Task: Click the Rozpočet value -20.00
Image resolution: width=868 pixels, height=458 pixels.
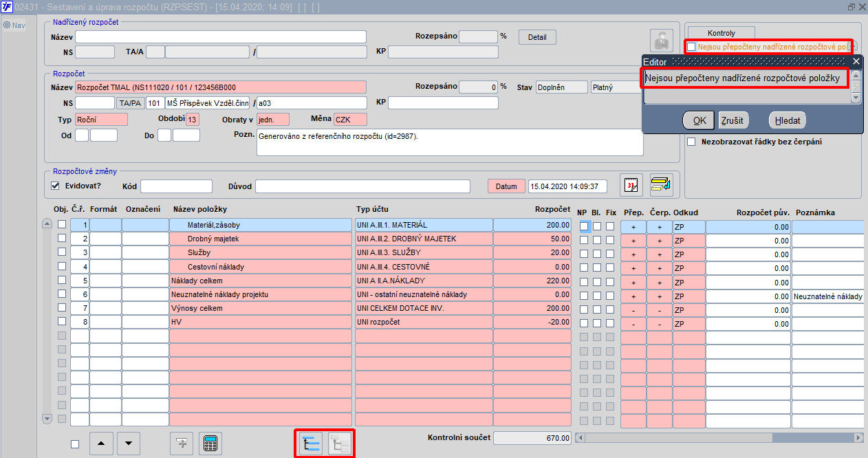Action: [x=532, y=323]
